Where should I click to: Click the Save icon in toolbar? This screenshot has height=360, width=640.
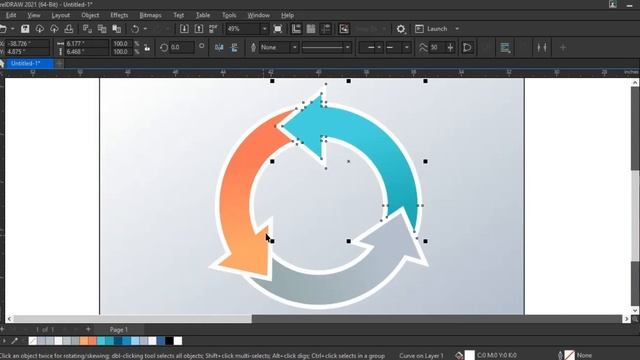[25, 29]
